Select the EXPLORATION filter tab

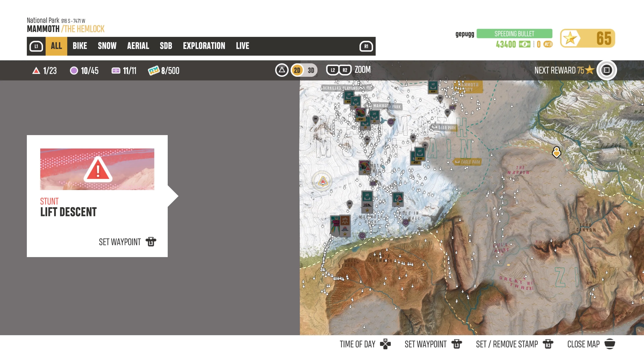pos(204,46)
